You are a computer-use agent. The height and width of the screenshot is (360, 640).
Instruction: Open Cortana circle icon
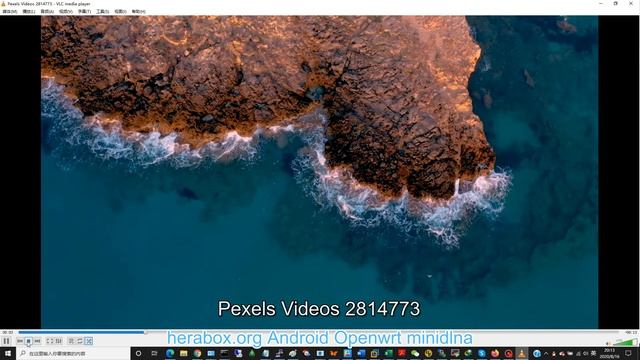click(x=138, y=353)
